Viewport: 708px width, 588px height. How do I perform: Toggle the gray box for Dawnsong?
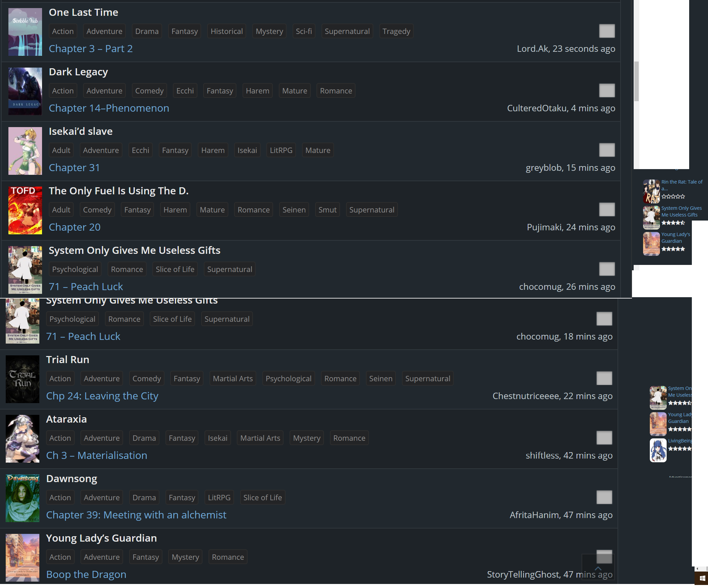(x=604, y=497)
